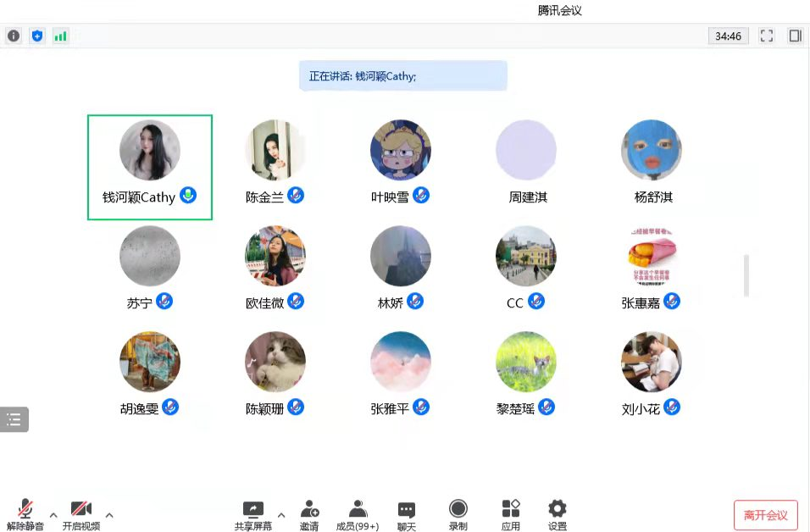Viewport: 810px width, 532px height.
Task: Start recording with 录制 button
Action: (458, 514)
